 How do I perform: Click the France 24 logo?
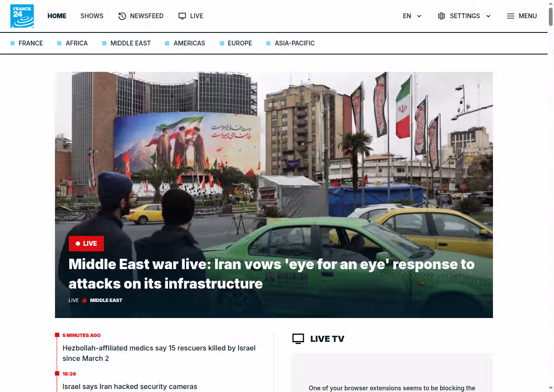[22, 16]
